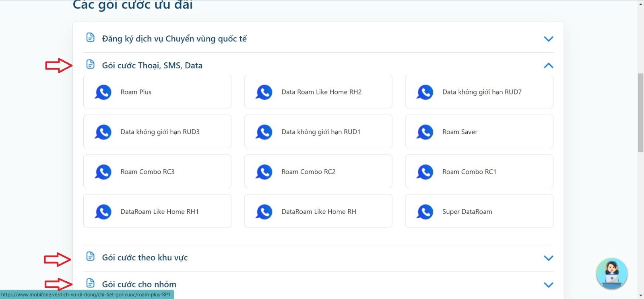
Task: Click the page vertical scrollbar thumb
Action: pyautogui.click(x=640, y=113)
